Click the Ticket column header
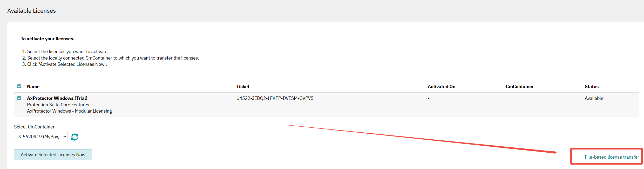This screenshot has height=169, width=644. (243, 87)
